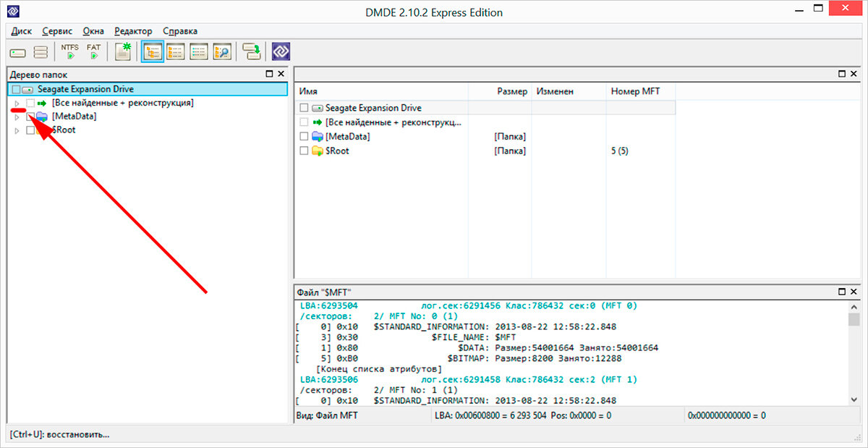Sort by the Размер column header
This screenshot has width=868, height=448.
click(500, 92)
